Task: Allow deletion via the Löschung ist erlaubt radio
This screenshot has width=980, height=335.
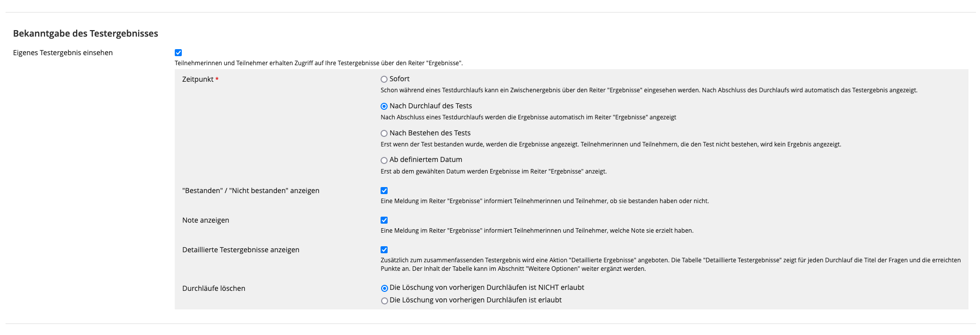Action: pos(385,301)
